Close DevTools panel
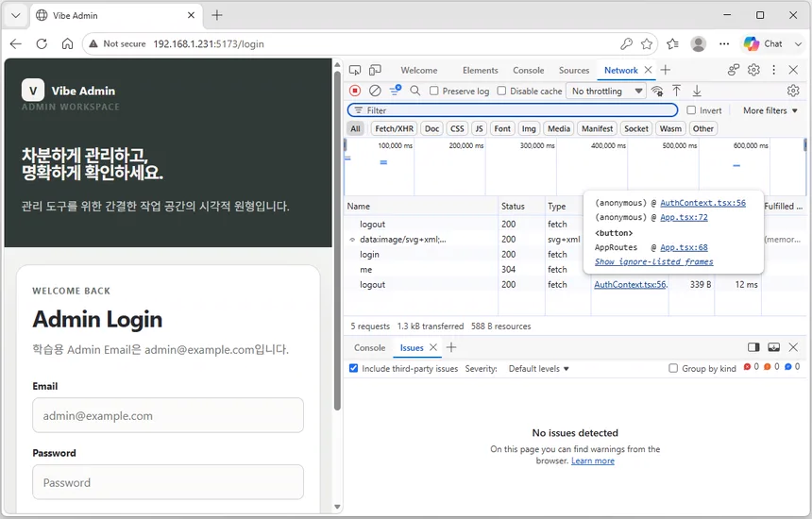Viewport: 812px width, 519px height. pos(793,70)
